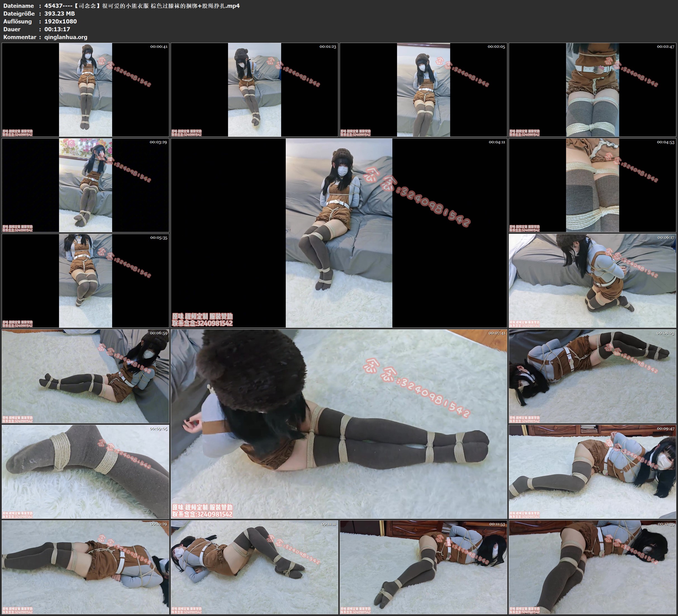This screenshot has width=678, height=616.
Task: Click the frame marked 00:11:11
Action: tap(254, 567)
